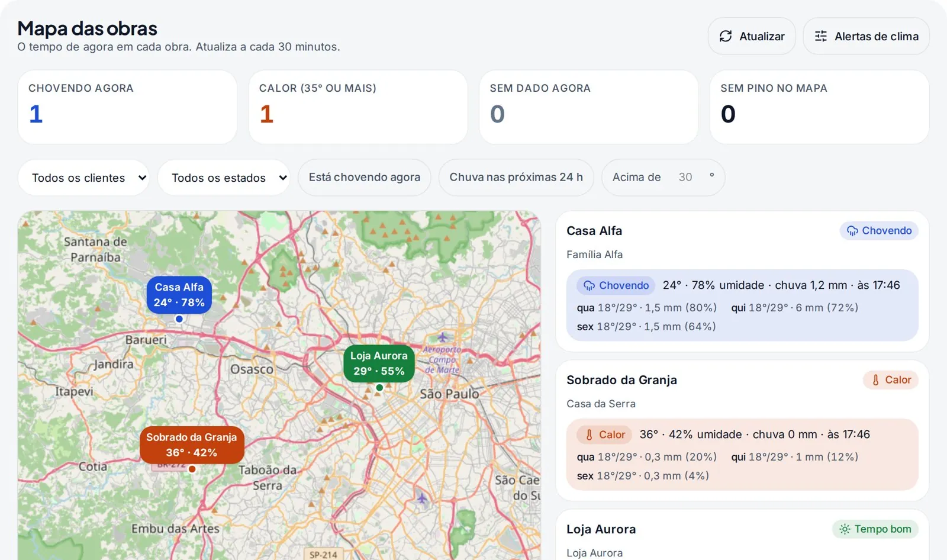The height and width of the screenshot is (560, 947).
Task: Click the thermometer icon in Sobrado weather row
Action: 589,435
